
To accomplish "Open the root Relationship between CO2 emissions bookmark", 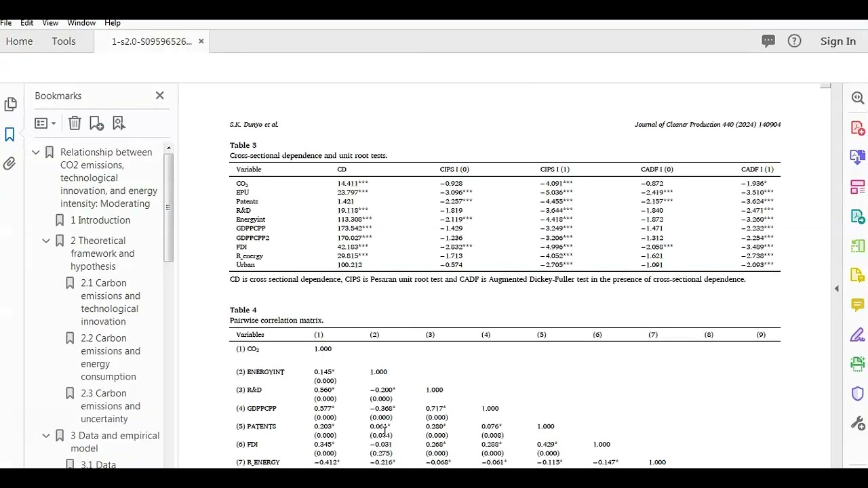I will click(108, 178).
